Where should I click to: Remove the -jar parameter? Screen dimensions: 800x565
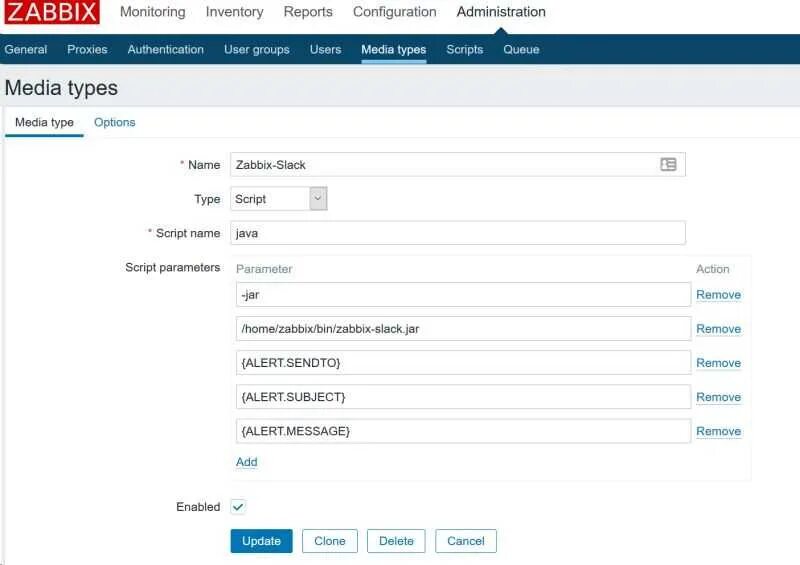[718, 294]
